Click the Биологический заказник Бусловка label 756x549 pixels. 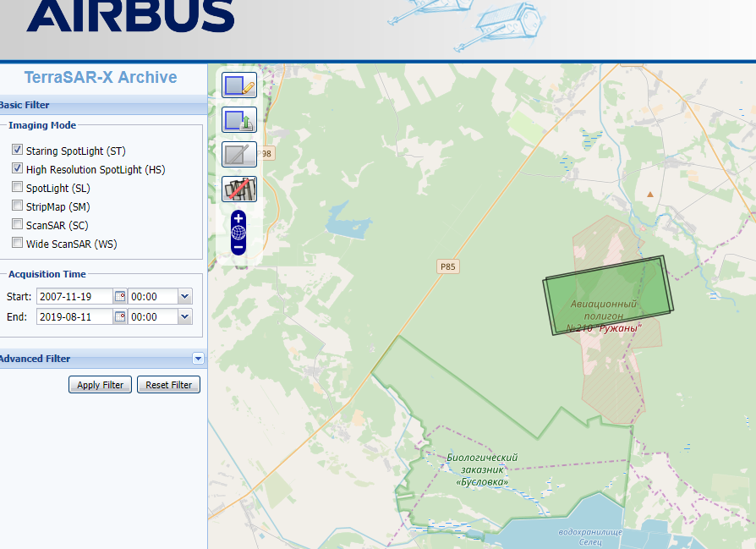482,469
